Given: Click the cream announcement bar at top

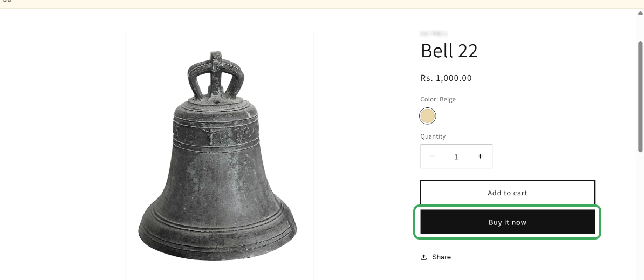Looking at the screenshot, I should tap(324, 3).
